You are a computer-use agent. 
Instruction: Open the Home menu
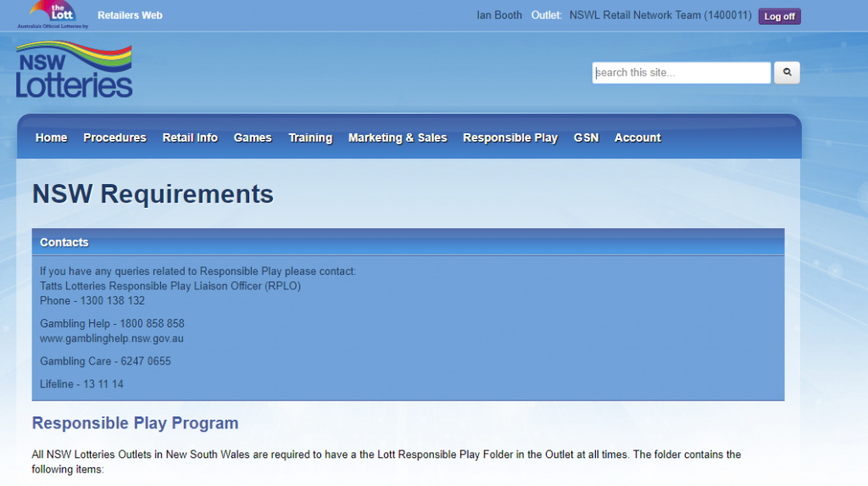coord(52,137)
